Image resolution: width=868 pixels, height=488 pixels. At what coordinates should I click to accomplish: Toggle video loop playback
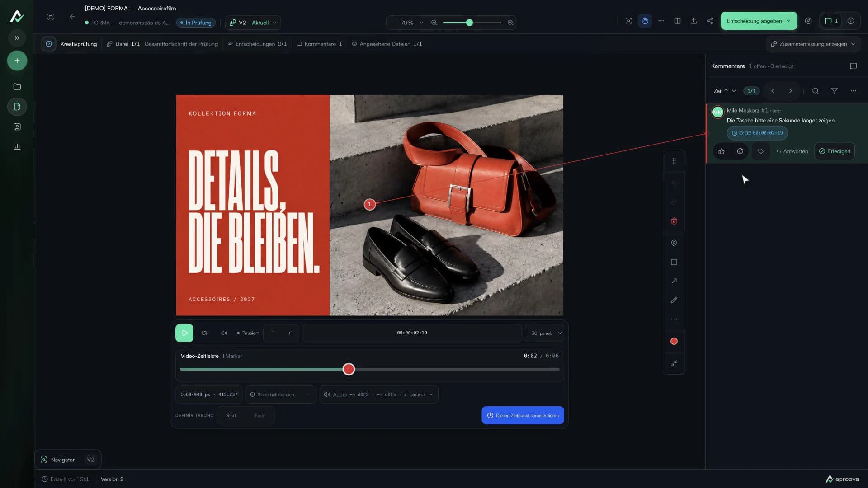[x=204, y=333]
